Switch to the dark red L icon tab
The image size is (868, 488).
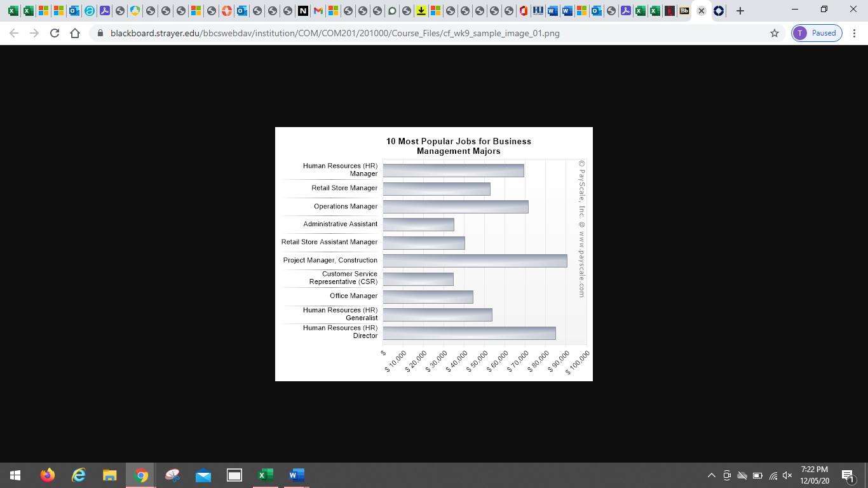point(670,11)
